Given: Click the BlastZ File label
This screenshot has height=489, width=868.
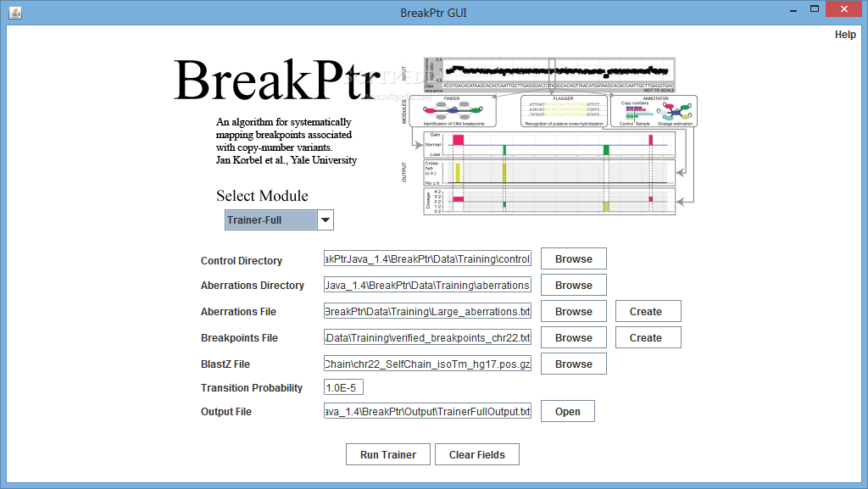Looking at the screenshot, I should point(225,364).
